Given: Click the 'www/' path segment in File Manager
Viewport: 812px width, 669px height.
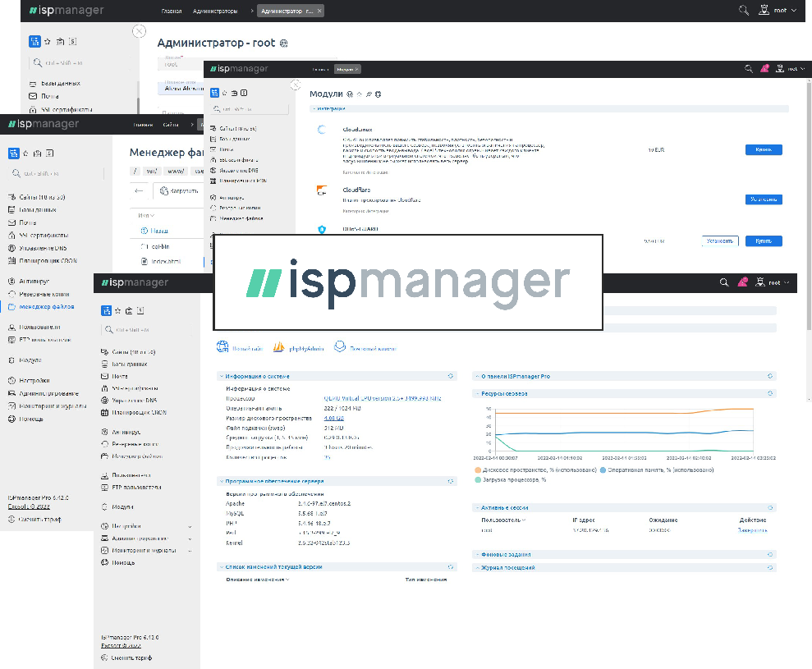Looking at the screenshot, I should 176,172.
